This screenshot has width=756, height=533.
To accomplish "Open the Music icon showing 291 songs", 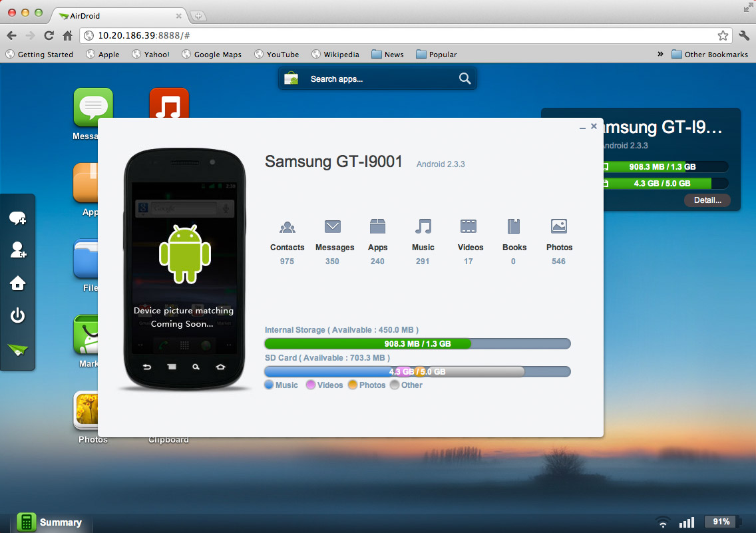I will tap(423, 227).
